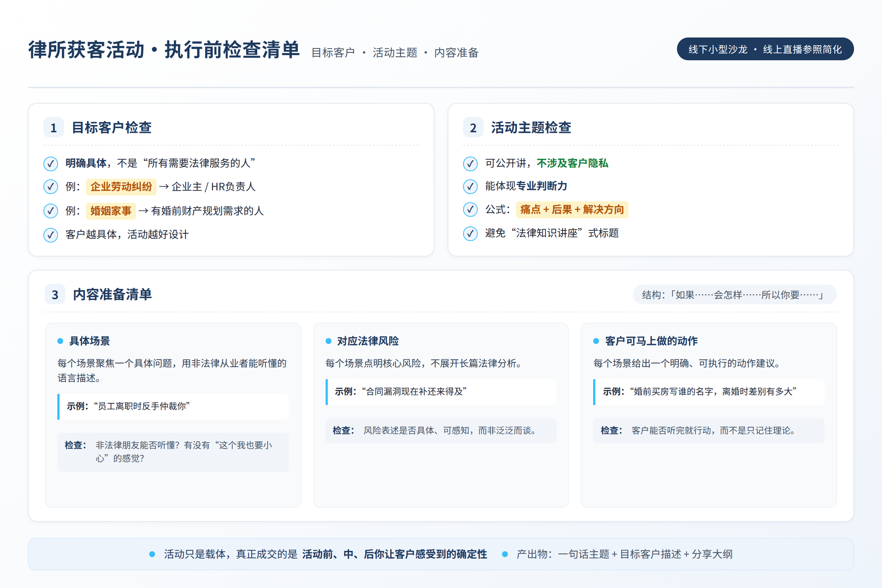Screen dimensions: 882x588
Task: Click the example “合同漏洞现在补还来得及”
Action: coord(415,391)
